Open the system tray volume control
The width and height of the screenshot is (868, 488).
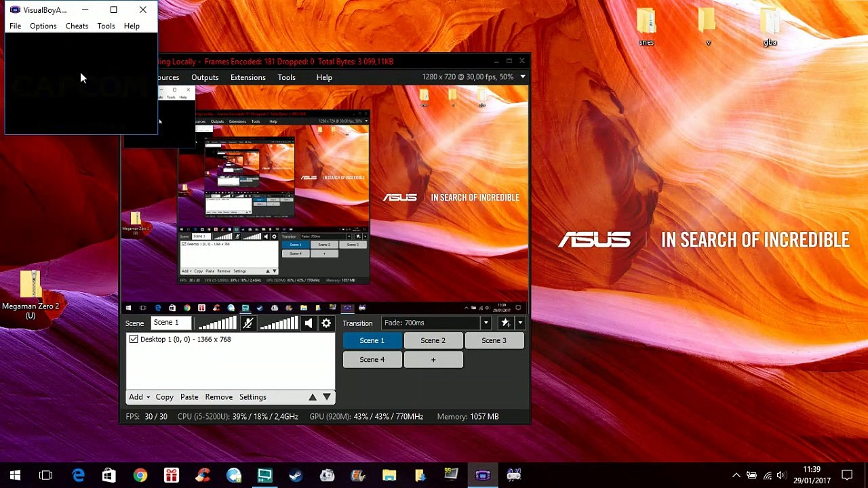(783, 475)
